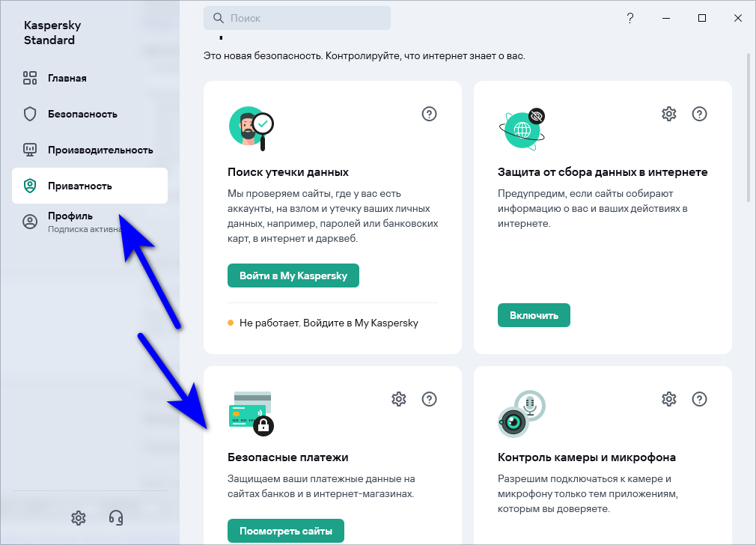The image size is (756, 545).
Task: Click the Посмотреть сайты button
Action: [x=286, y=531]
